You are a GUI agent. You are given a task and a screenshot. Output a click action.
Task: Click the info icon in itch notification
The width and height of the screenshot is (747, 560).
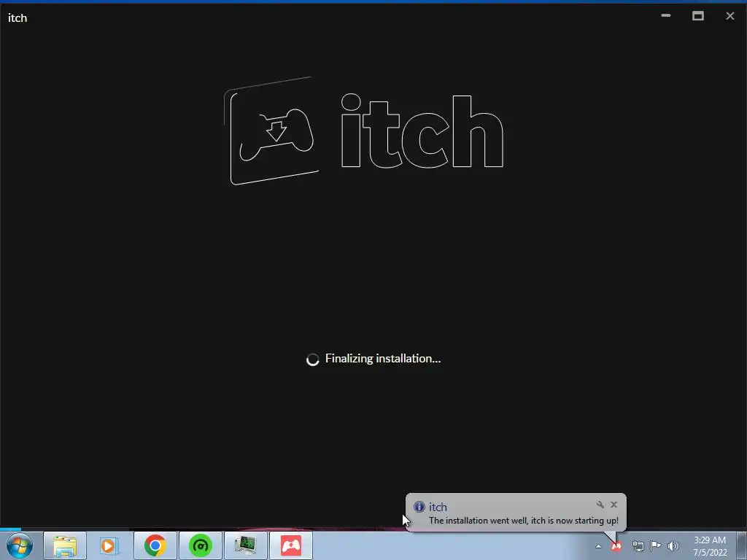point(419,507)
